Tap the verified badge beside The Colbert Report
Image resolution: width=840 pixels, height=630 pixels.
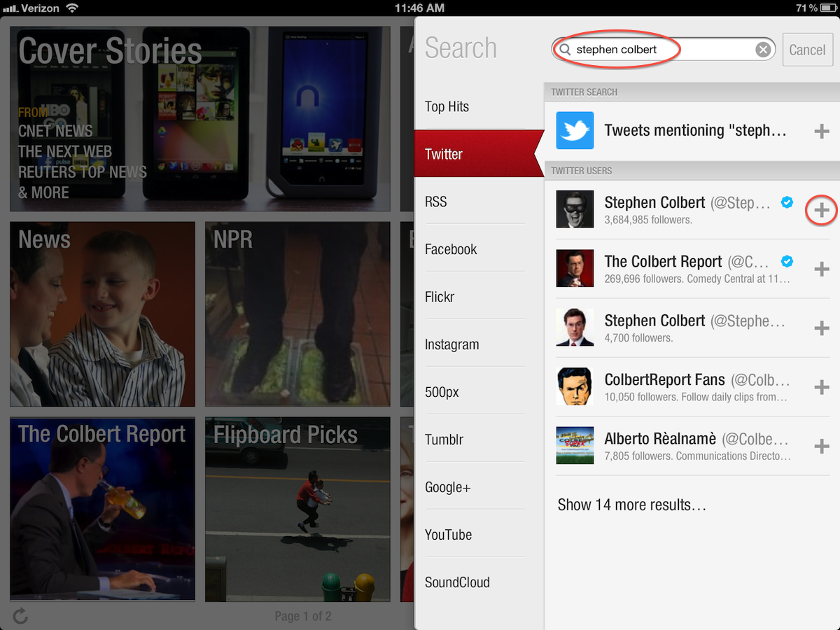click(787, 261)
